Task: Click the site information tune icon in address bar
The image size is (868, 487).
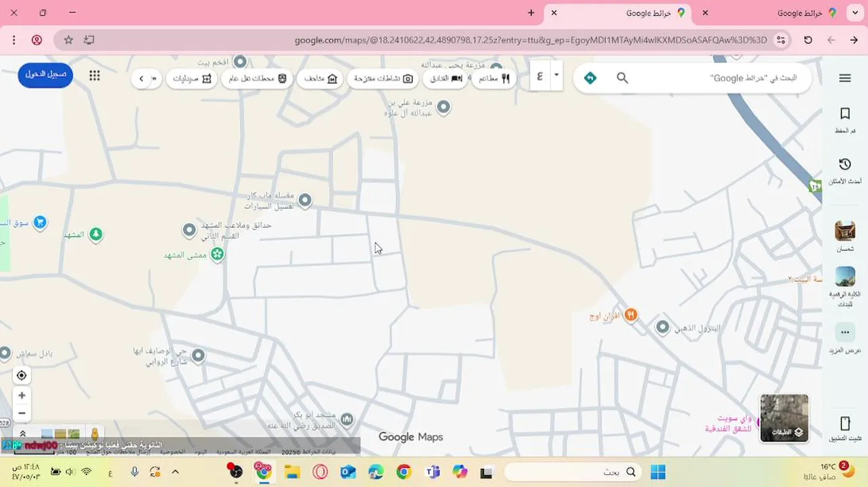Action: pos(781,41)
